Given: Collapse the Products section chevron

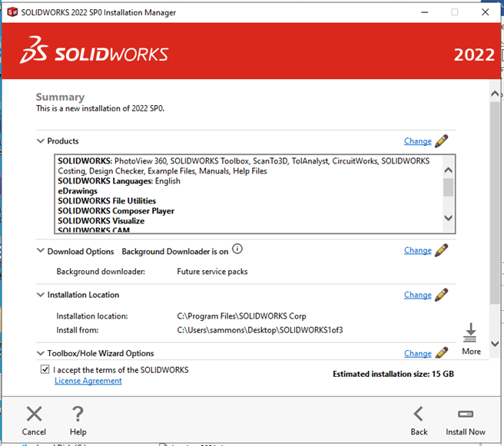Looking at the screenshot, I should [x=41, y=140].
